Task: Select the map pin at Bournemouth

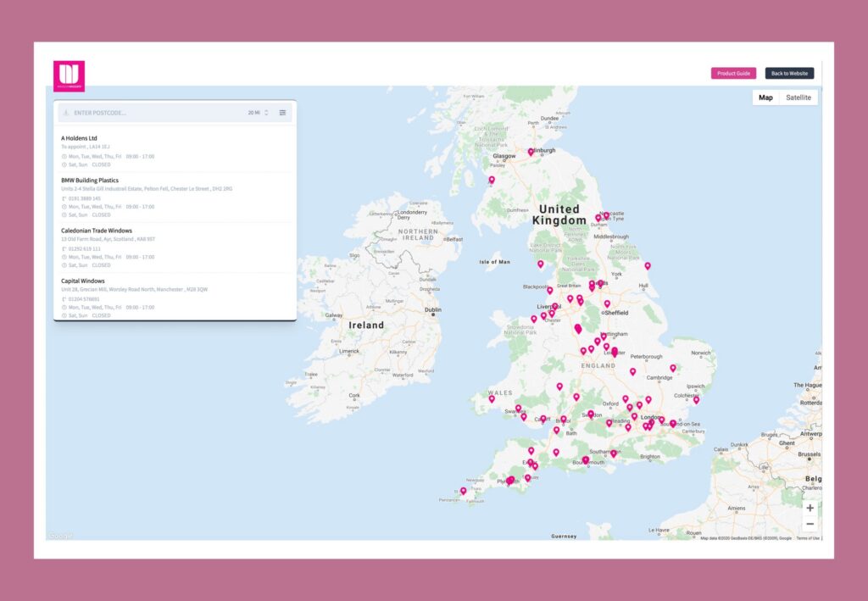Action: [x=586, y=460]
